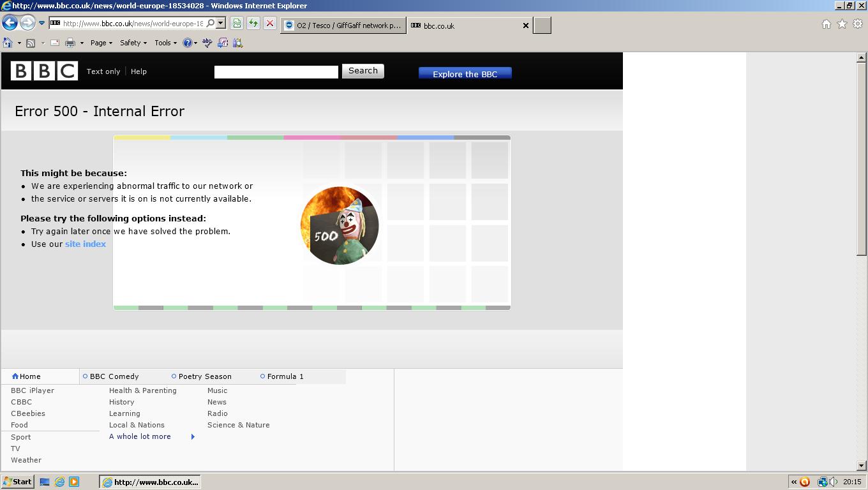Screen dimensions: 868x490
Task: Refresh the page with green arrows icon
Action: [x=253, y=24]
